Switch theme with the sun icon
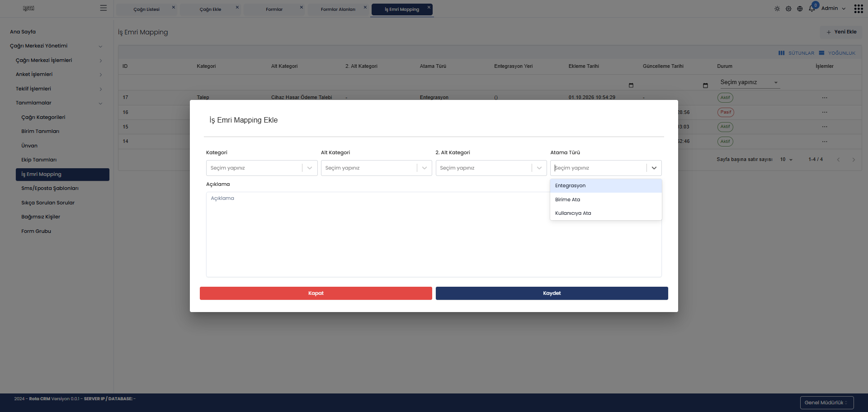 tap(777, 9)
